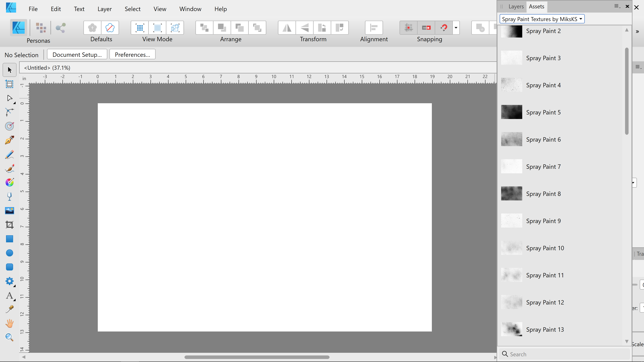644x362 pixels.
Task: Click the Search field in Assets
Action: click(565, 354)
